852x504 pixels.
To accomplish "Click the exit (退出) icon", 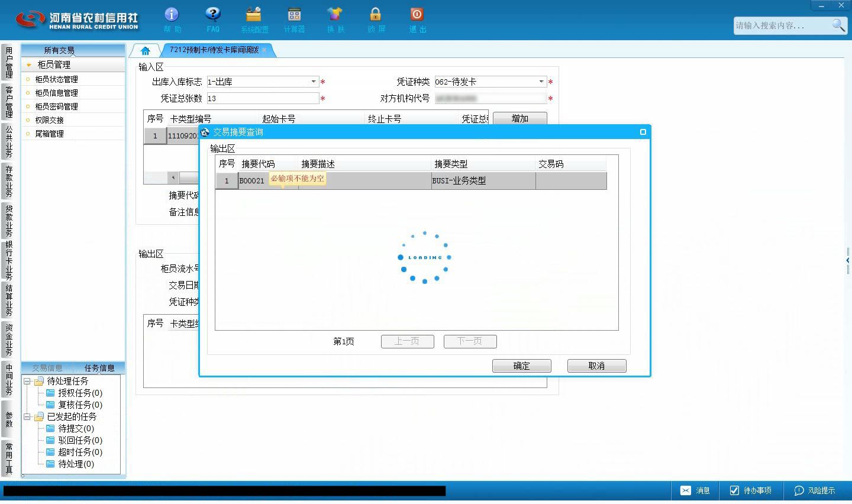I will [417, 15].
